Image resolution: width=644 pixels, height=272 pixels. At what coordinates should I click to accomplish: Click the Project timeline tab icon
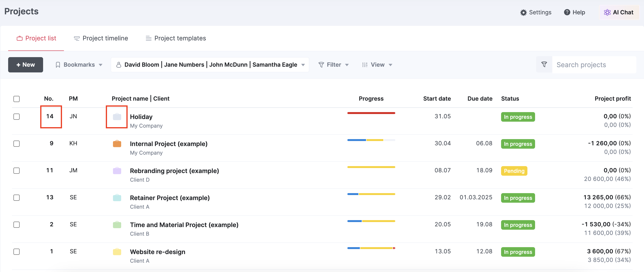click(x=77, y=38)
